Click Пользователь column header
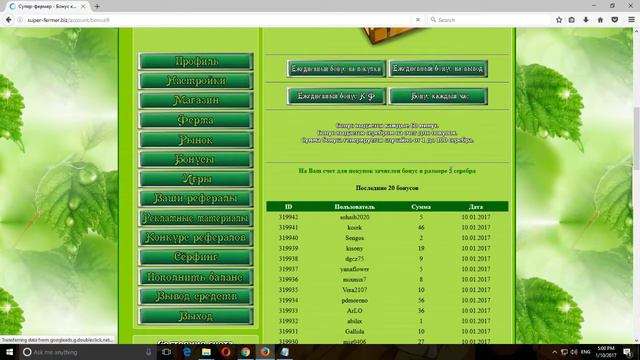The image size is (640, 360). coord(354,207)
